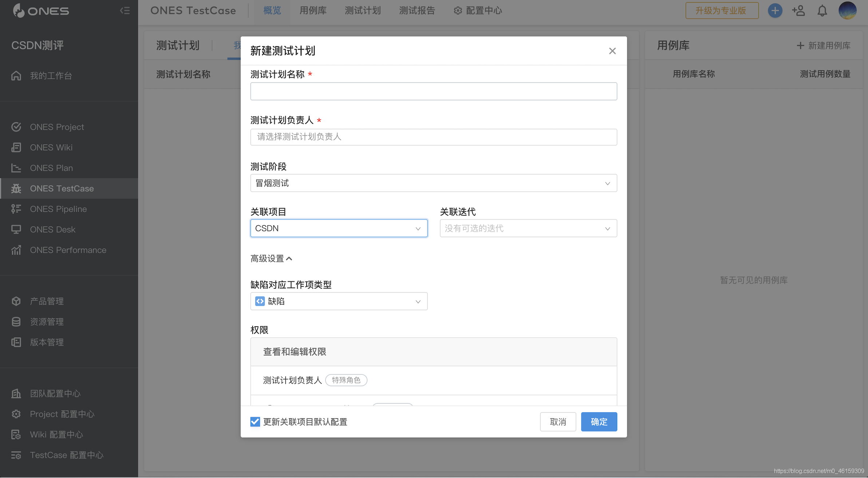Open the user avatar menu
The height and width of the screenshot is (478, 868).
pyautogui.click(x=848, y=11)
